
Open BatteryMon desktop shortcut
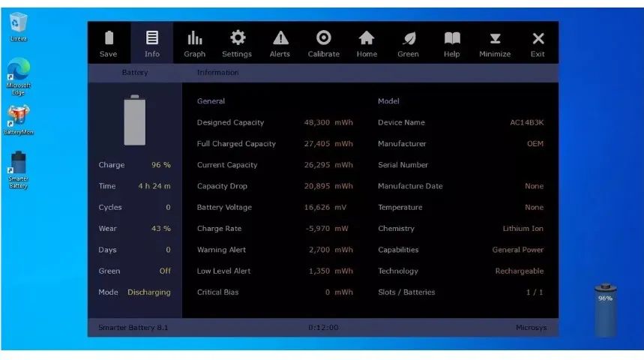(x=19, y=119)
